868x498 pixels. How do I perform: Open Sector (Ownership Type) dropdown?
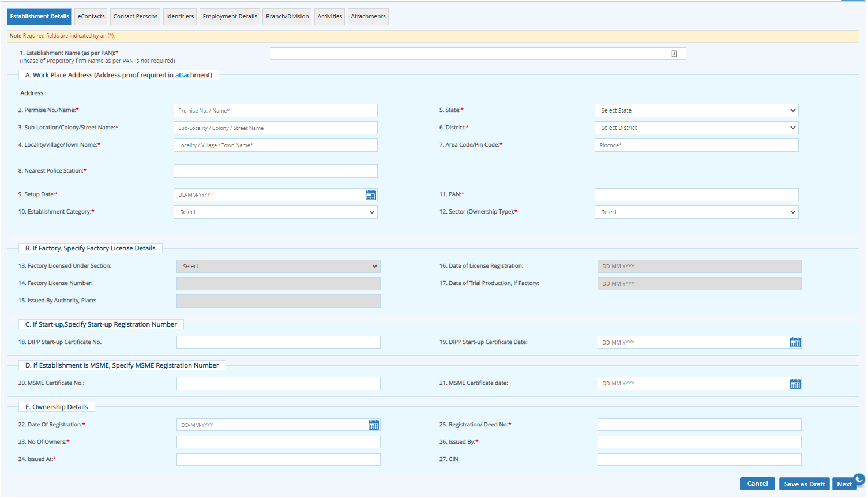tap(696, 212)
